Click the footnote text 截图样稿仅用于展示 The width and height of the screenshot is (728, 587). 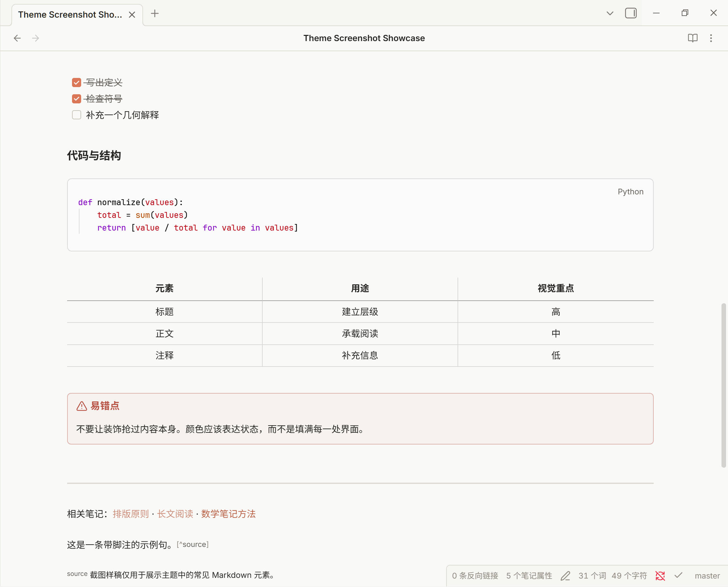(x=182, y=575)
